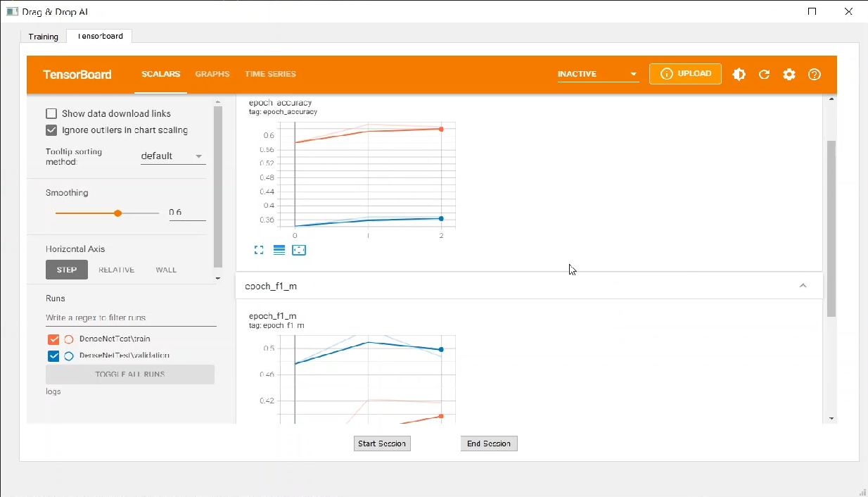Image resolution: width=868 pixels, height=497 pixels.
Task: Click the left sidebar scrollbar
Action: click(x=217, y=186)
